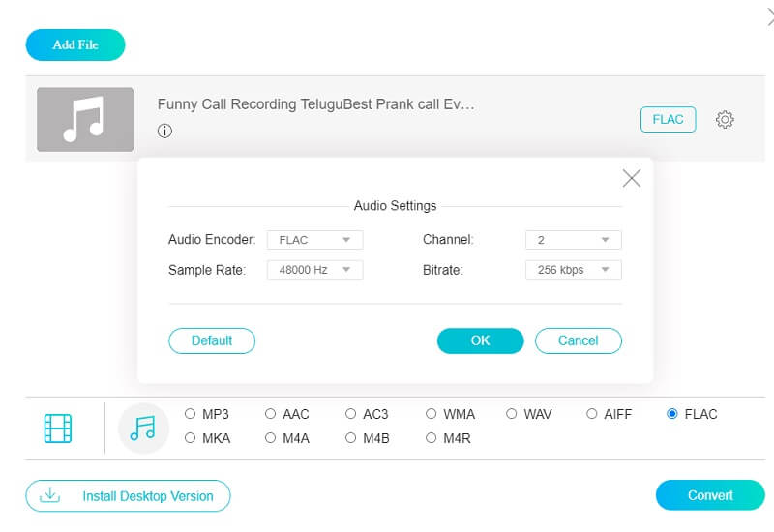
Task: Close the Audio Settings dialog with X
Action: point(632,178)
